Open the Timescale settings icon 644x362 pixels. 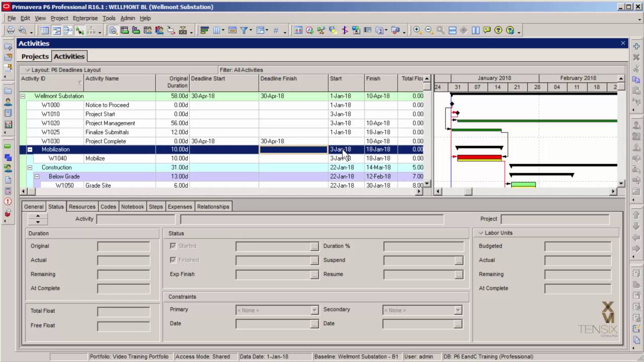232,30
